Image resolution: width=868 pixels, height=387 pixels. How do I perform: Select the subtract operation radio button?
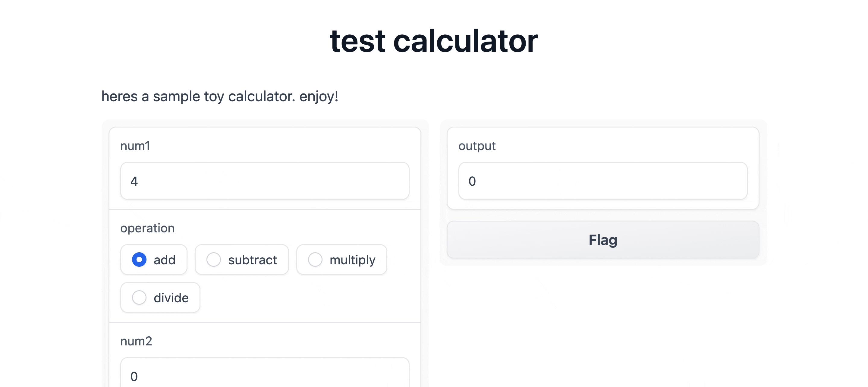click(214, 260)
